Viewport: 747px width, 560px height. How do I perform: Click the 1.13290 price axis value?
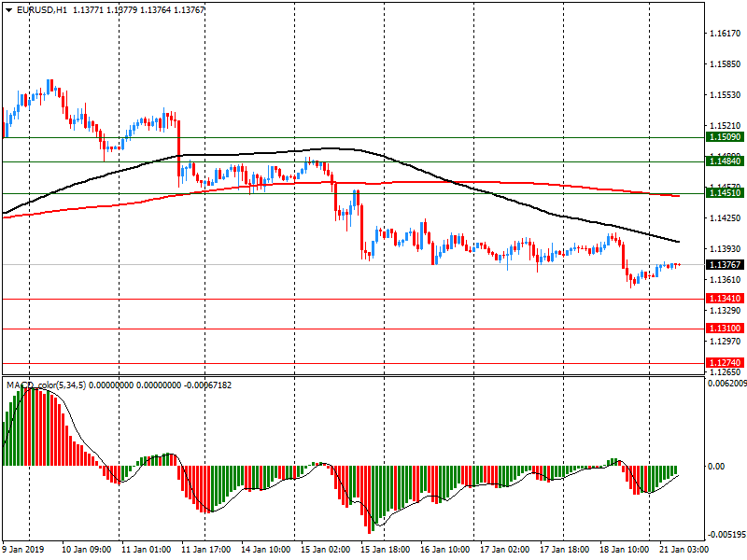coord(726,311)
